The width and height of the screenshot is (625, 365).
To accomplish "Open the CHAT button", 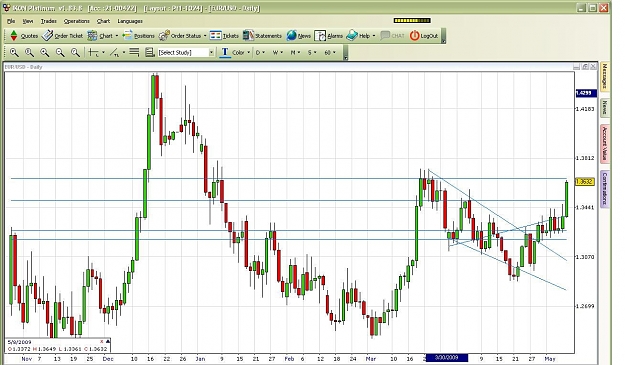I will 392,36.
